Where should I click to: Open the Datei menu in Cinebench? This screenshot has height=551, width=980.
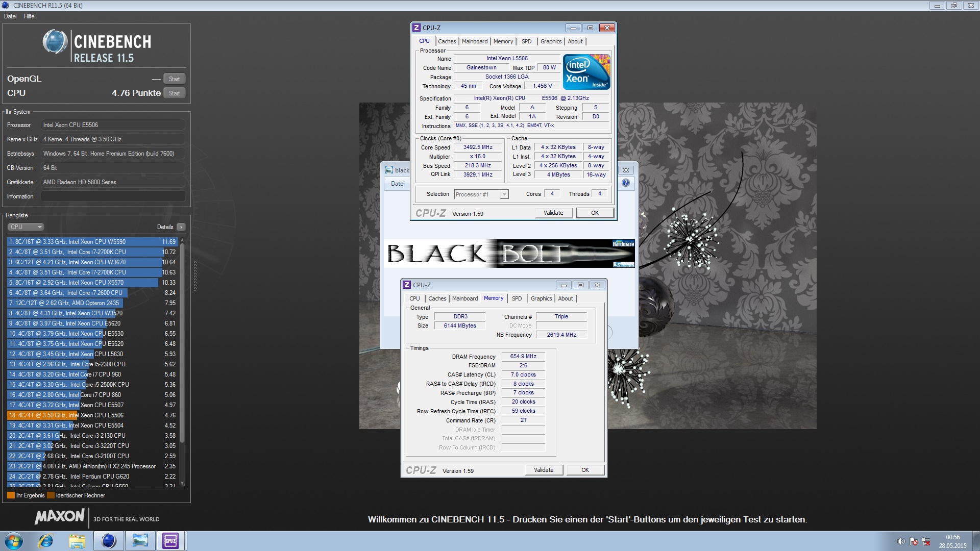pyautogui.click(x=10, y=16)
